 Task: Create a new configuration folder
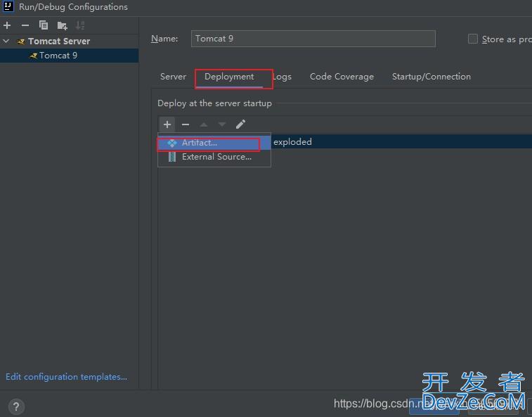point(62,25)
